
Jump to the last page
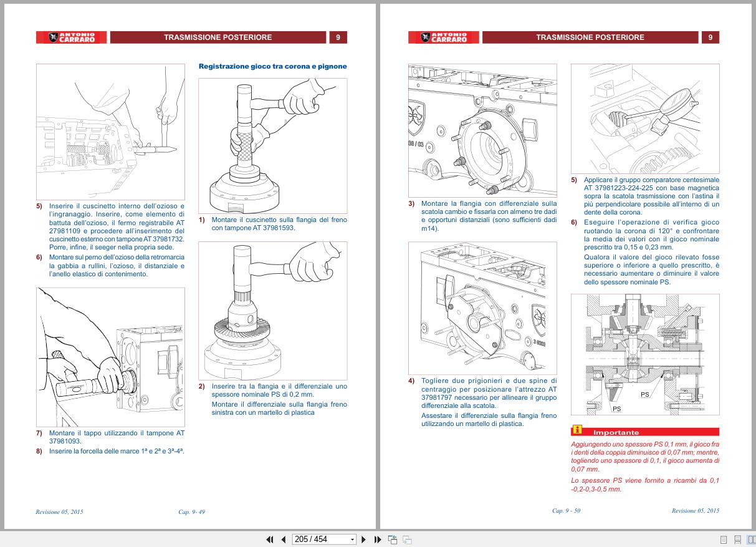click(x=378, y=540)
